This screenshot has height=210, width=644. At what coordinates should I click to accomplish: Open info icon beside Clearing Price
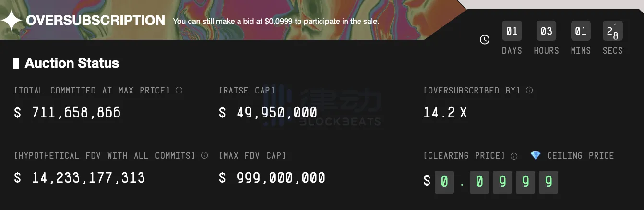click(514, 156)
